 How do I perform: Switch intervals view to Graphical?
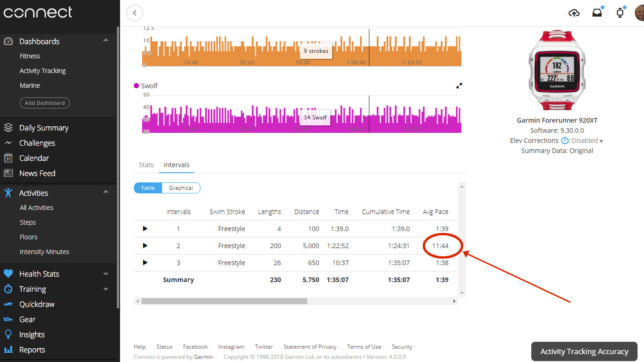(181, 188)
